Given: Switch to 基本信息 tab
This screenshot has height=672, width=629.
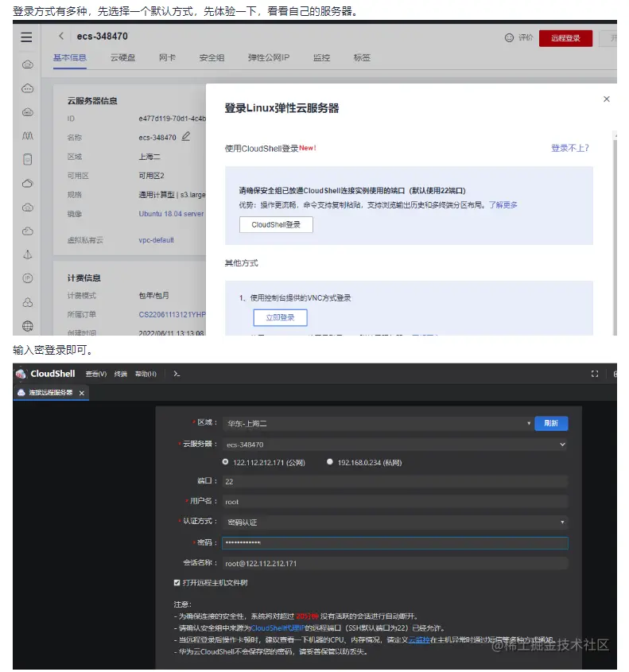Looking at the screenshot, I should click(x=70, y=57).
